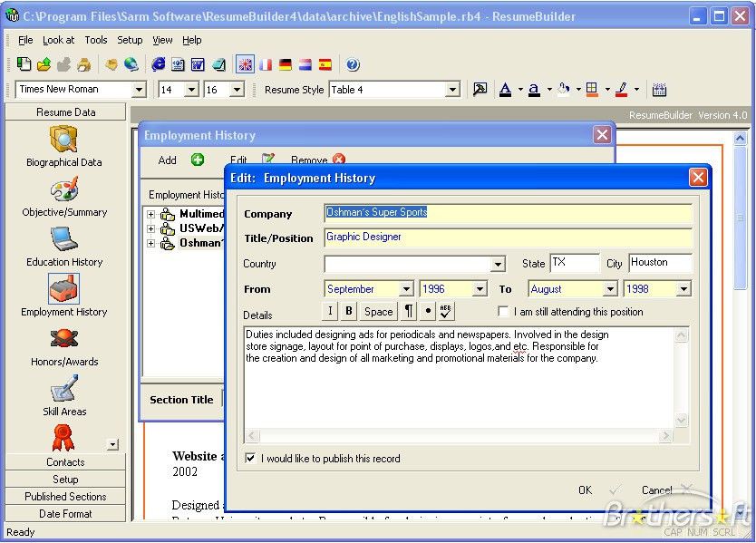Image resolution: width=756 pixels, height=543 pixels.
Task: Open Objective/Summary section
Action: pyautogui.click(x=64, y=198)
